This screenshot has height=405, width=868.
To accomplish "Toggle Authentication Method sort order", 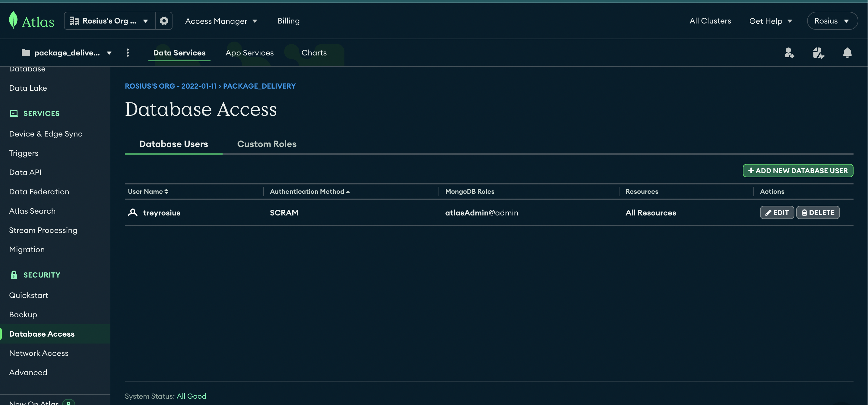I will (x=348, y=192).
